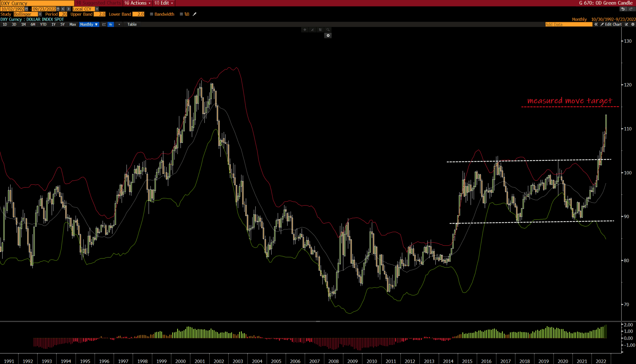Click the undo arrow icon
Viewport: 636px width, 364px height.
pos(623,9)
